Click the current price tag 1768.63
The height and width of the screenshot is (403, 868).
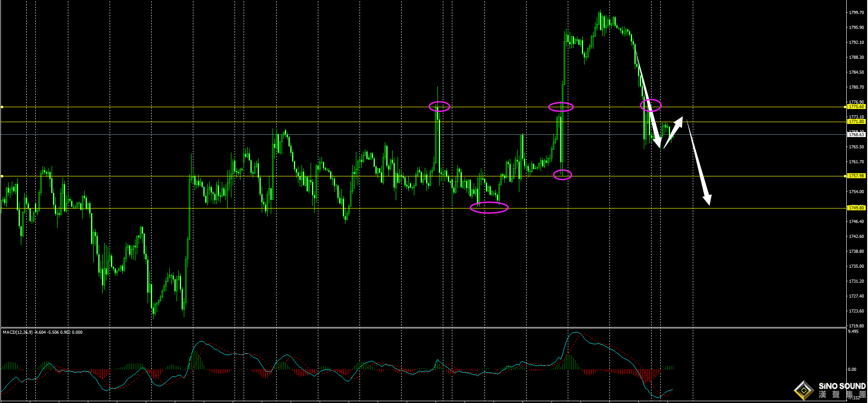point(856,135)
